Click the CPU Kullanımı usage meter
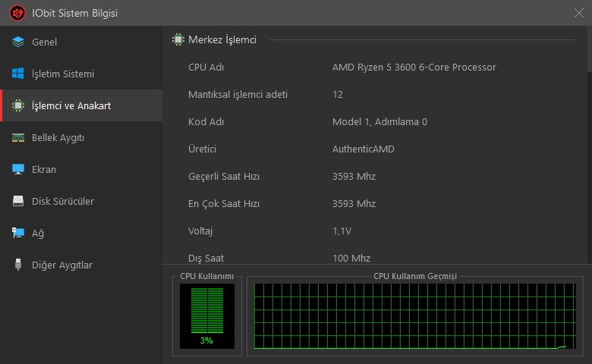Screen dimensions: 592x364 207,316
